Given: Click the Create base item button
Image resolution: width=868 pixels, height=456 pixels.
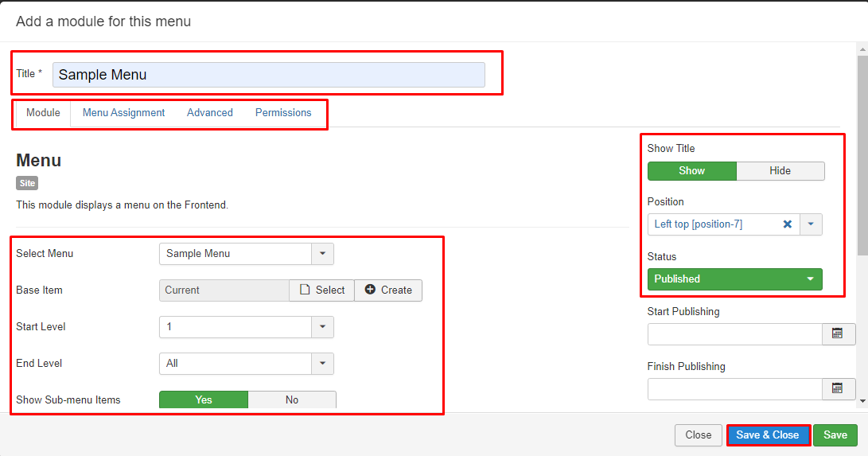Looking at the screenshot, I should coord(388,290).
